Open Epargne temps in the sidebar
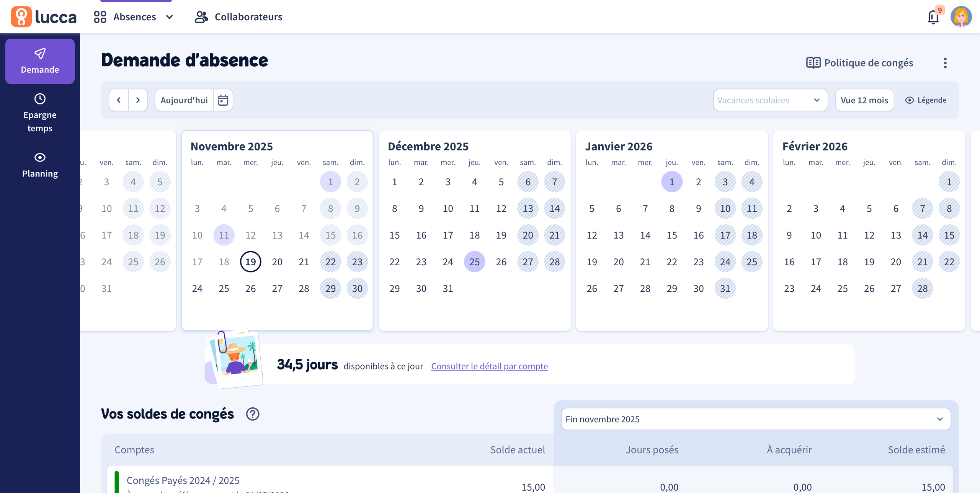 [x=40, y=113]
